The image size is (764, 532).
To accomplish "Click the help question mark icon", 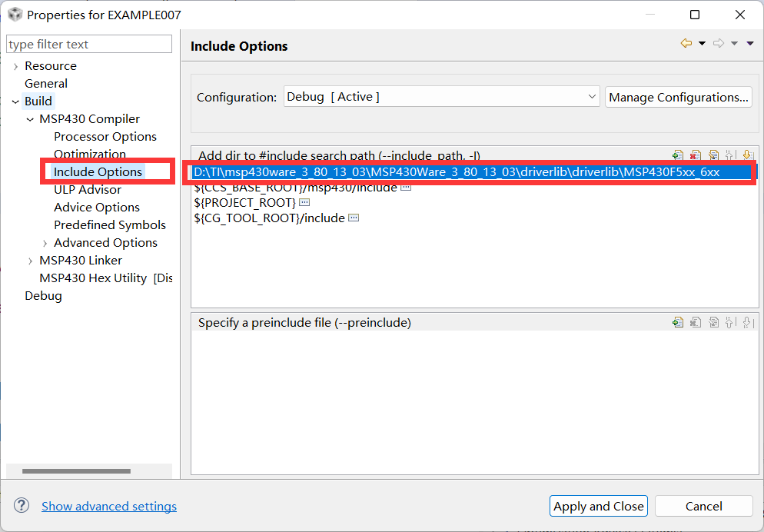I will [x=22, y=505].
